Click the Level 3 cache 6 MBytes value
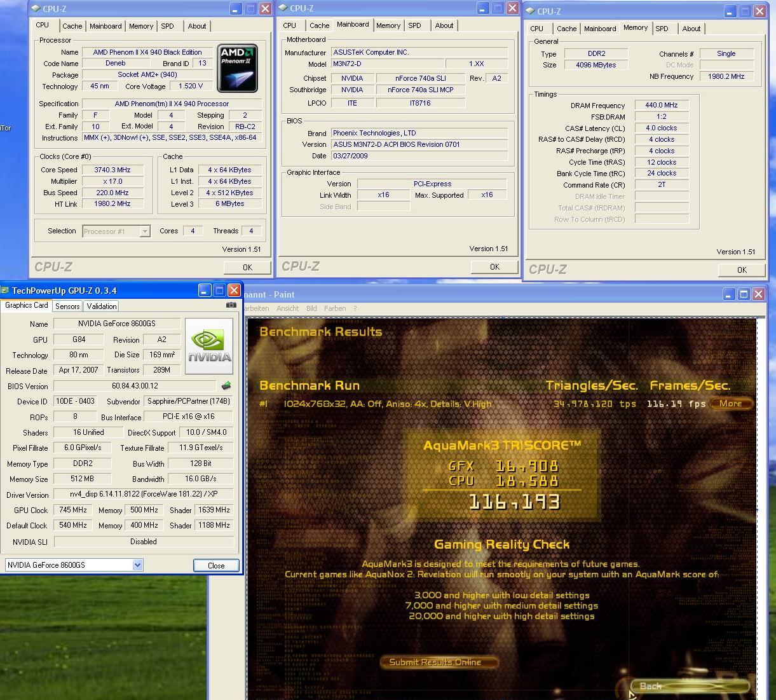776x700 pixels. tap(229, 203)
